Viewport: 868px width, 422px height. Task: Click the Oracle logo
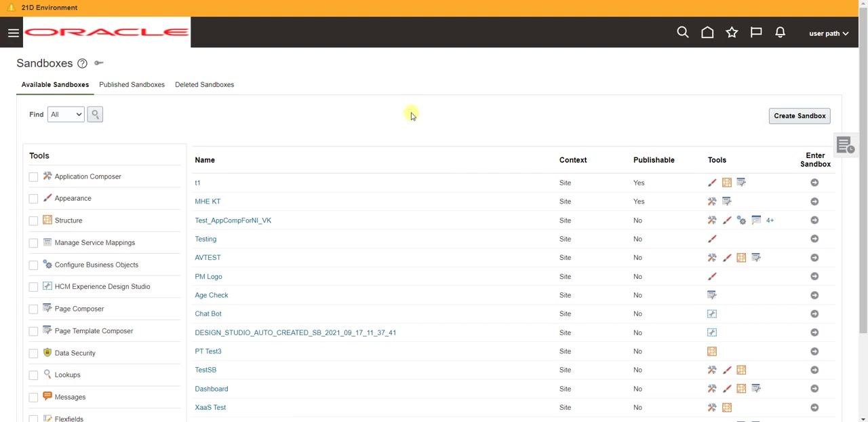(106, 32)
